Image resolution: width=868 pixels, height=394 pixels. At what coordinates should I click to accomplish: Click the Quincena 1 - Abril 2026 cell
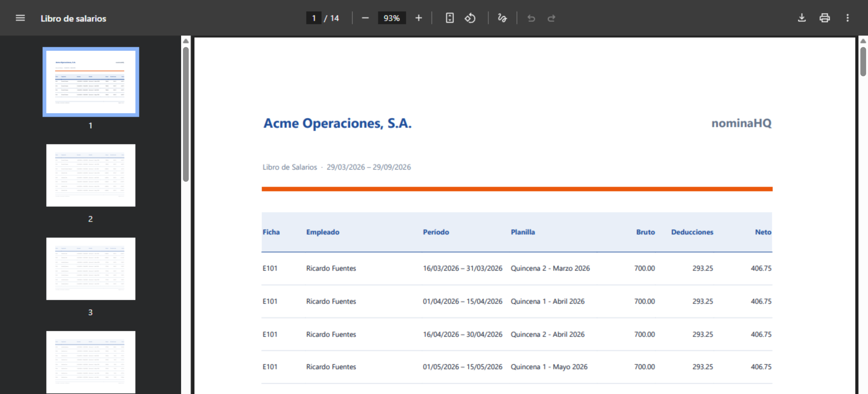pyautogui.click(x=547, y=301)
